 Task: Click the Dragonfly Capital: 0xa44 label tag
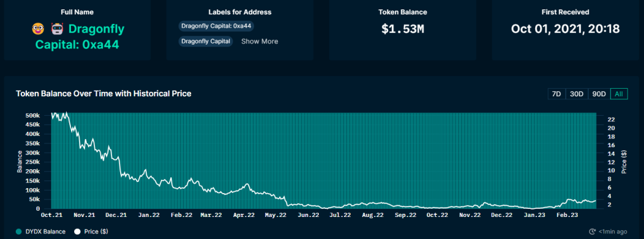coord(216,26)
